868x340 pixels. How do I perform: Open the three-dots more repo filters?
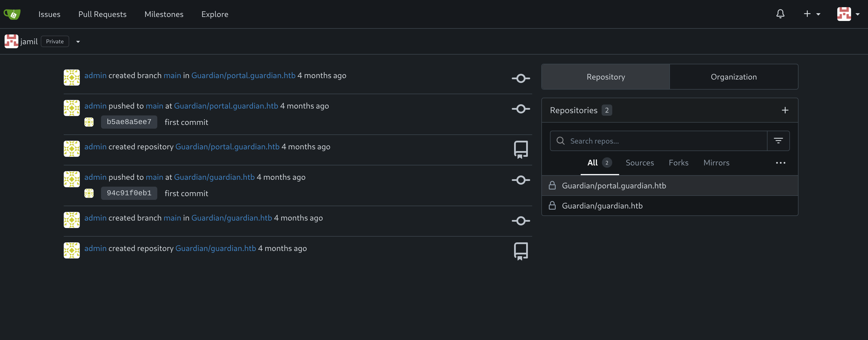click(780, 163)
